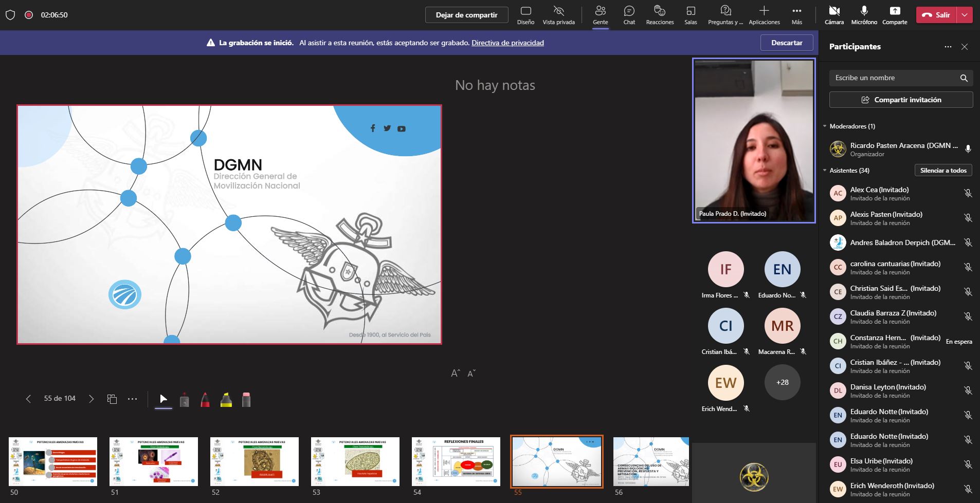Open the Aplicaciones panel
980x503 pixels.
click(764, 15)
